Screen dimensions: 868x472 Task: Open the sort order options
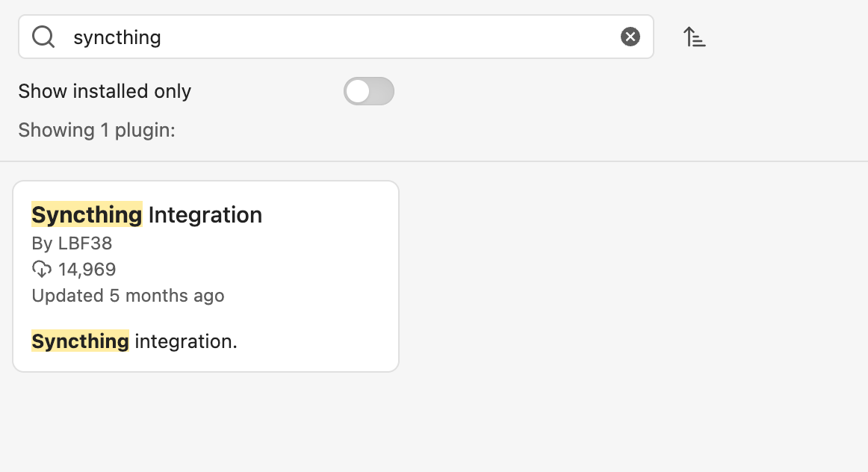click(695, 37)
